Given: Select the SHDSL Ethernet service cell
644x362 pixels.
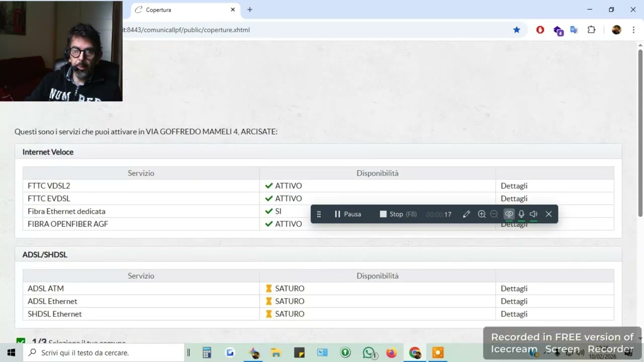Looking at the screenshot, I should click(141, 314).
